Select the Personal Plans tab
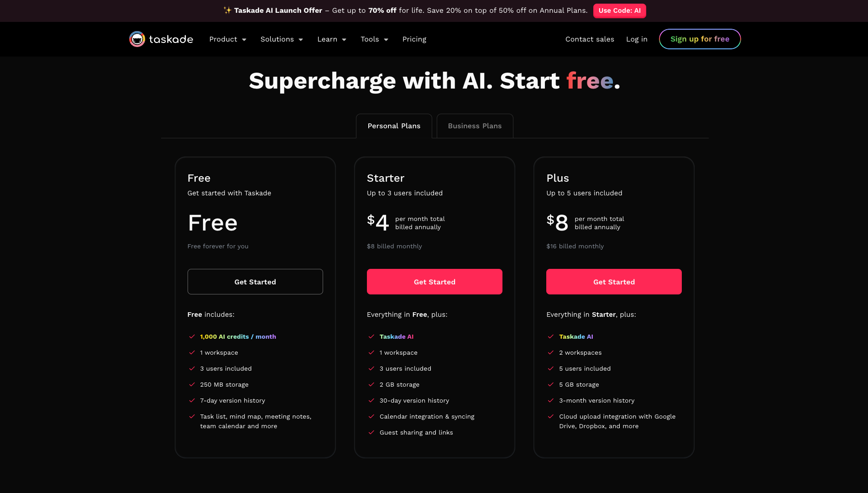Screen dimensions: 868x493 coord(394,126)
